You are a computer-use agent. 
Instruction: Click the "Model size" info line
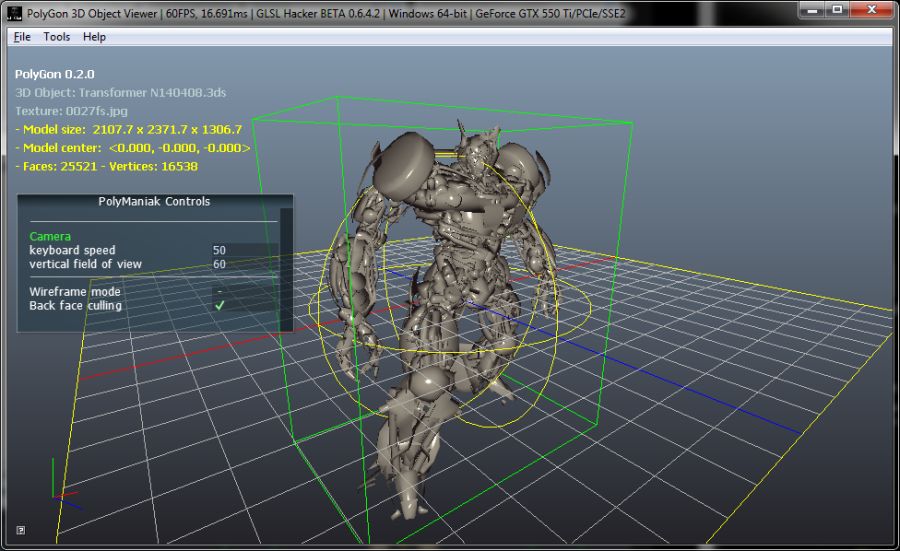click(129, 129)
